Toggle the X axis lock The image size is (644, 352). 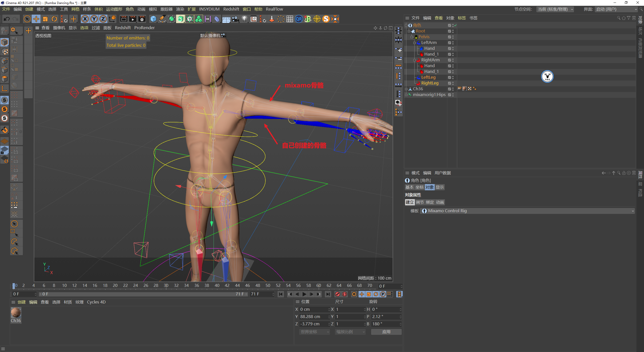pos(85,19)
